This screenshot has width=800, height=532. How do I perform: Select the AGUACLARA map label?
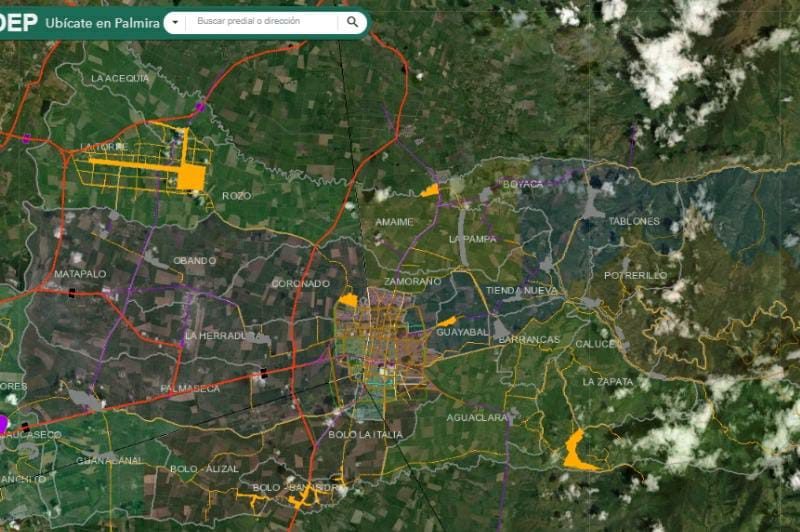[477, 417]
